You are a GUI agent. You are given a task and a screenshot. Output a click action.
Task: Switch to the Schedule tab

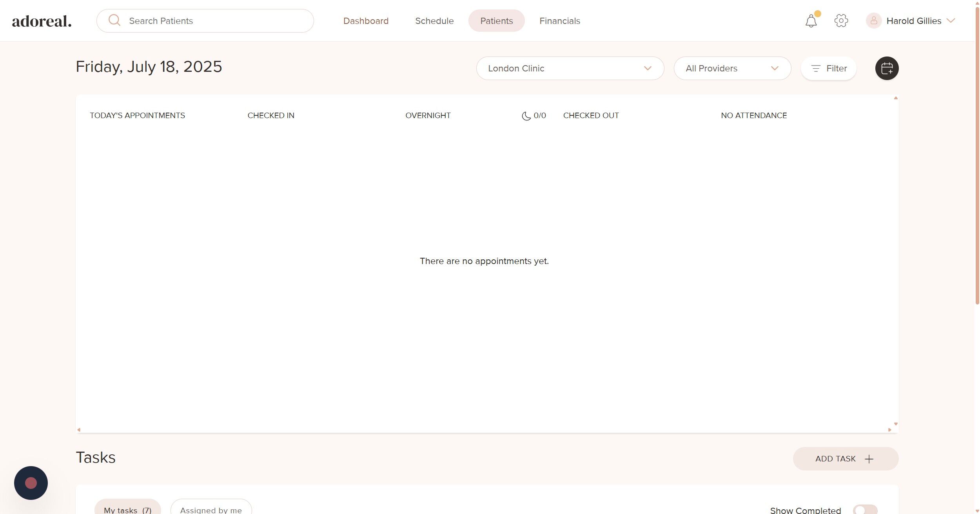pos(434,21)
